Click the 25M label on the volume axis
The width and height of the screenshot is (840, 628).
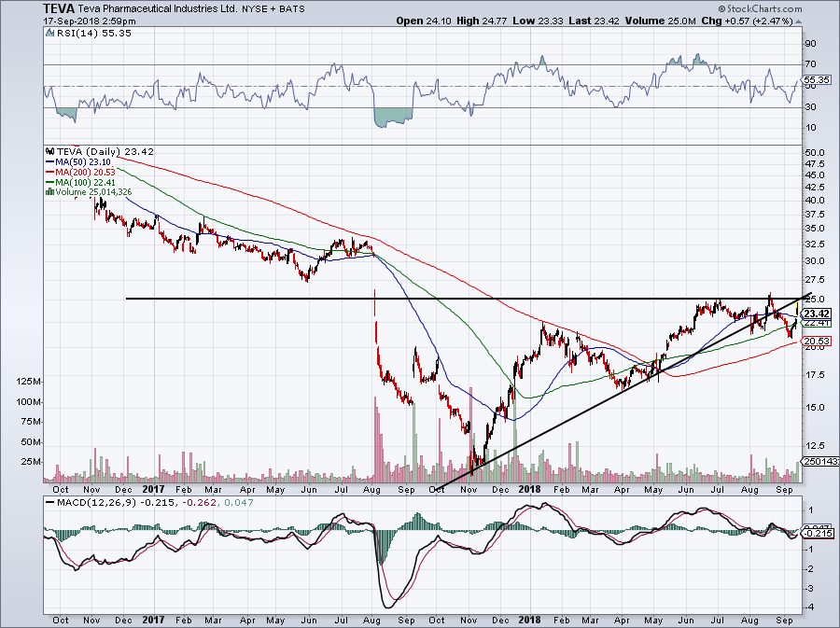[32, 462]
